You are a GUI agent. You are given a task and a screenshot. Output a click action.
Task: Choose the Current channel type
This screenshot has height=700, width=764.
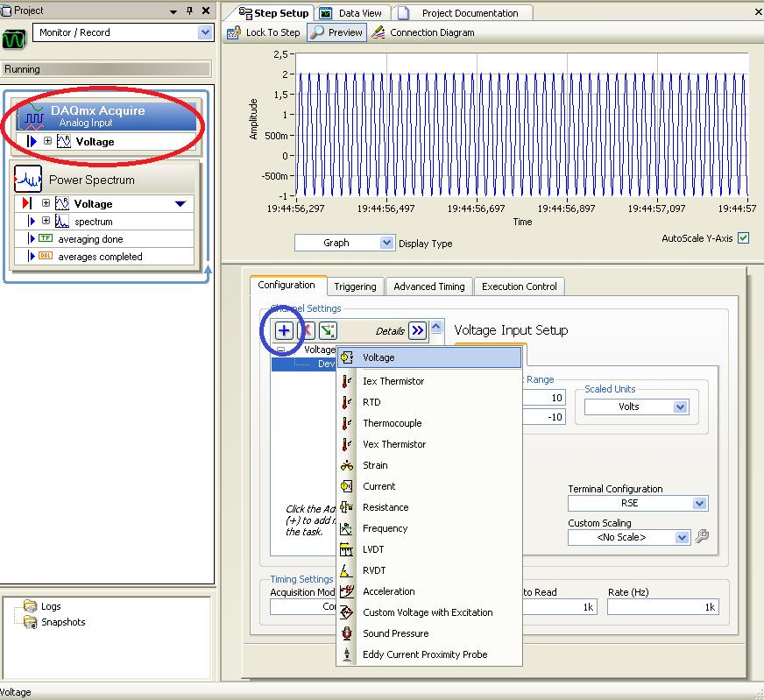429,486
